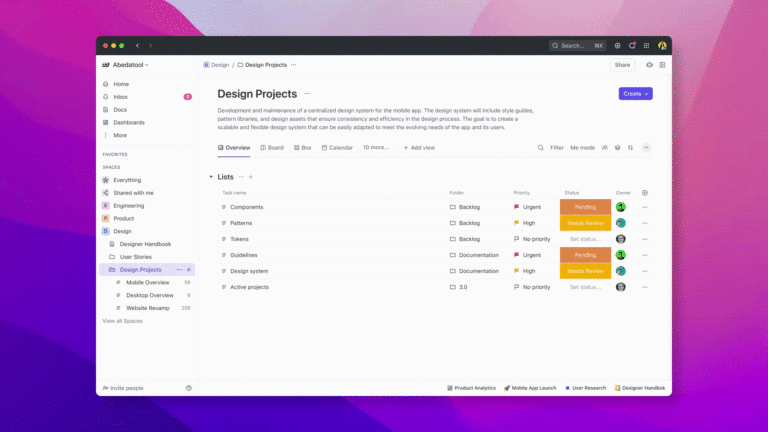Image resolution: width=768 pixels, height=432 pixels.
Task: Open User Research in bottom bar
Action: (x=585, y=388)
